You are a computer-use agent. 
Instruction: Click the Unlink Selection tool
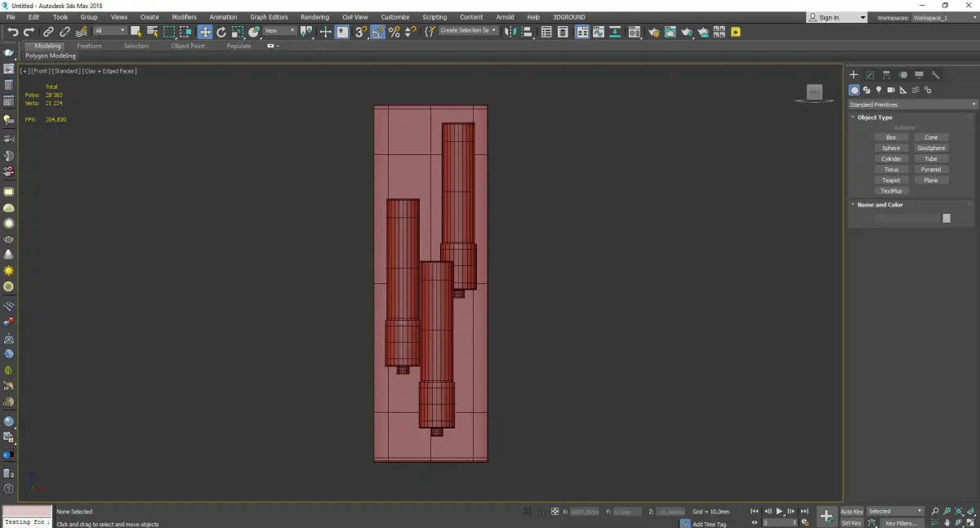pyautogui.click(x=65, y=32)
